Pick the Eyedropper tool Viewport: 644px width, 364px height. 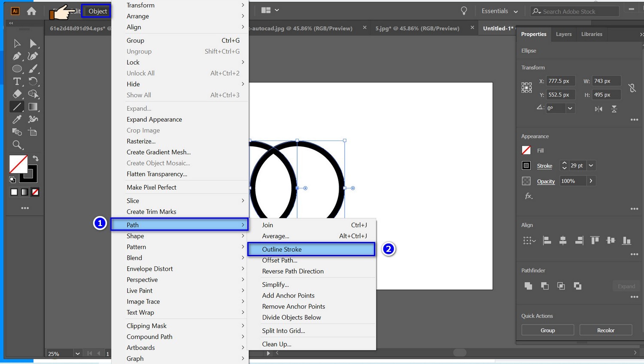(17, 119)
